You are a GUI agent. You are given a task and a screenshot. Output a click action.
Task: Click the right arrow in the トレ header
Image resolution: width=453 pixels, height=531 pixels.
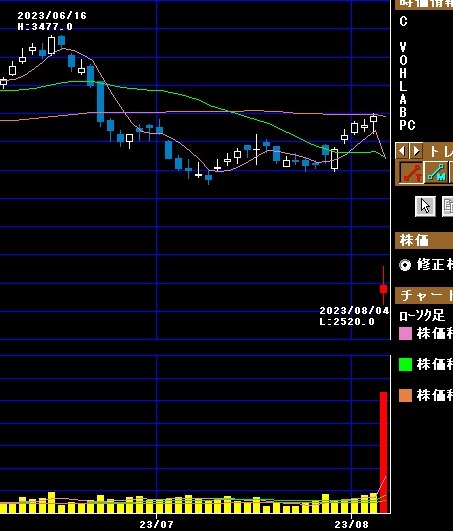coord(416,151)
